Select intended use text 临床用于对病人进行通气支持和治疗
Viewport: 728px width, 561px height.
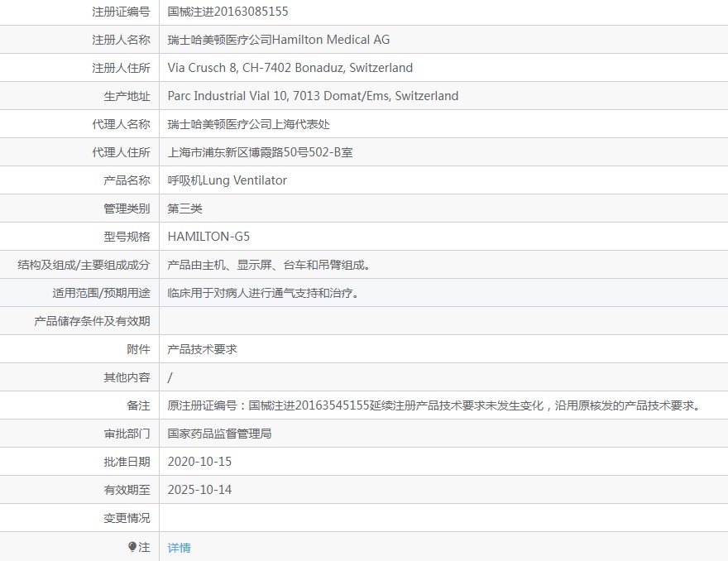(x=263, y=293)
